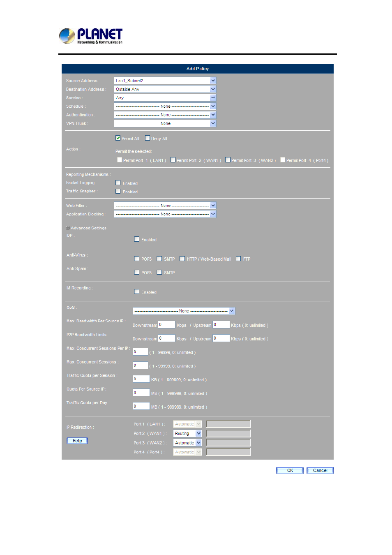392x555 pixels.
Task: Open the Authentication dropdown
Action: coord(165,115)
